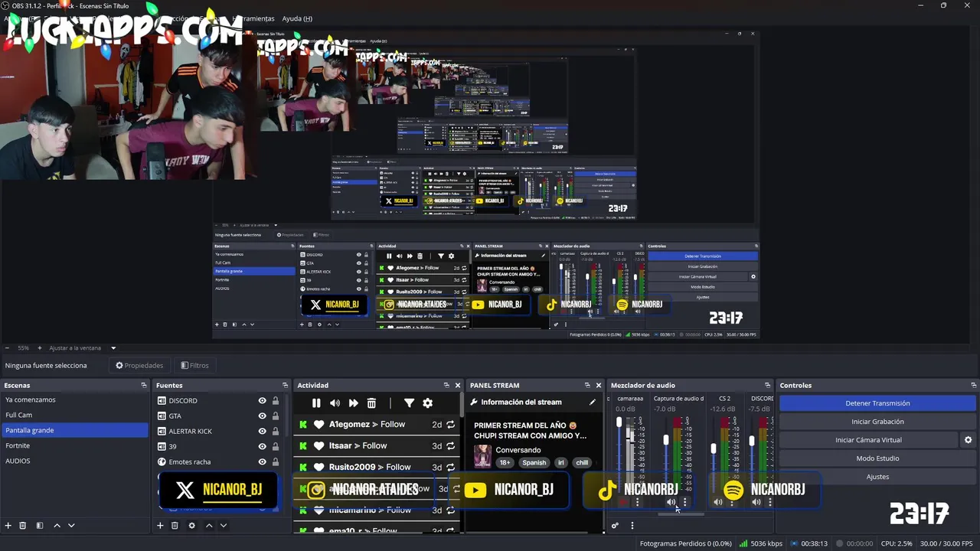Add a new source in Fuentes
Image resolution: width=980 pixels, height=551 pixels.
pyautogui.click(x=160, y=526)
